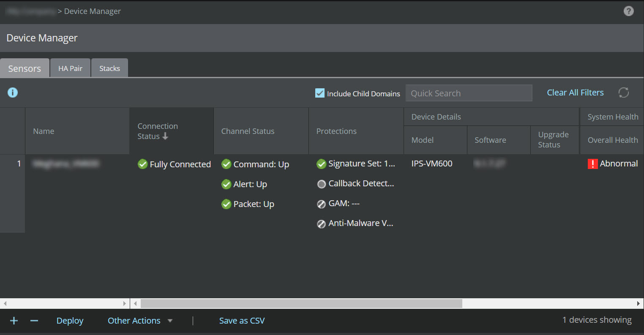Click the blue information icon

point(13,93)
